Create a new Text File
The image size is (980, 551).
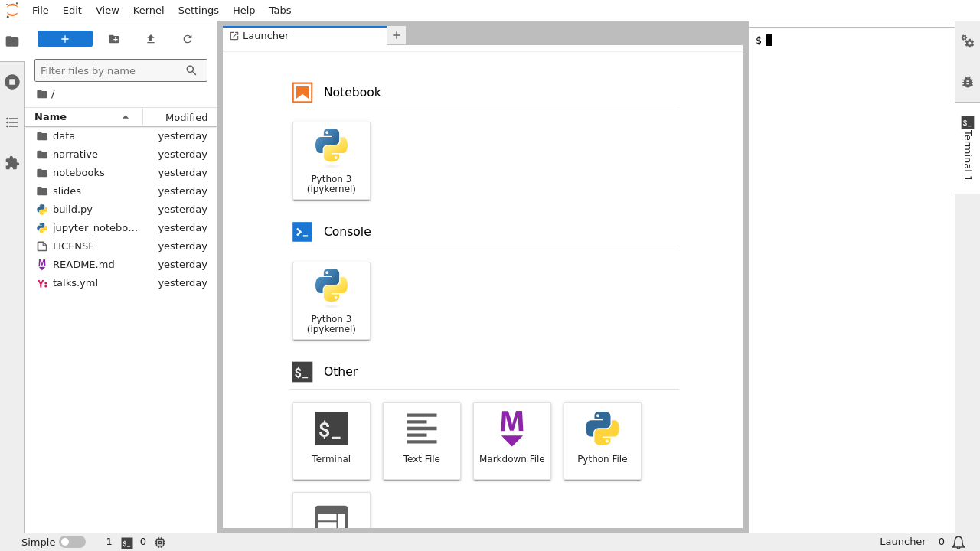click(x=422, y=441)
